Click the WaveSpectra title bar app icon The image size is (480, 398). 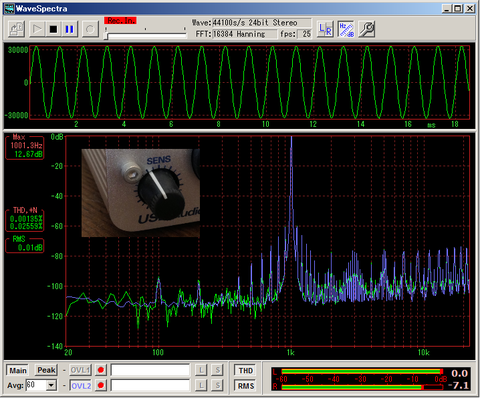[x=10, y=9]
